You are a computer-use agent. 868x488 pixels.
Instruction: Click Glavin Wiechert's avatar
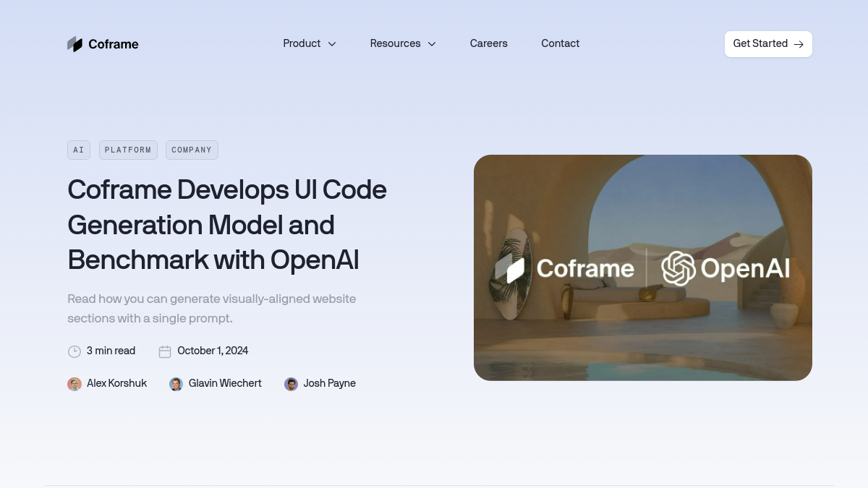tap(176, 384)
